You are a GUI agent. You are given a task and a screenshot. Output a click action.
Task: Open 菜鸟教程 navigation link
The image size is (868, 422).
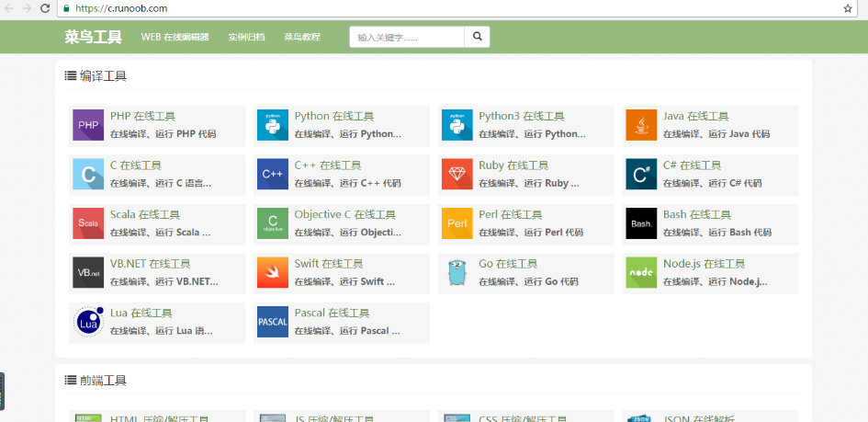pos(302,38)
